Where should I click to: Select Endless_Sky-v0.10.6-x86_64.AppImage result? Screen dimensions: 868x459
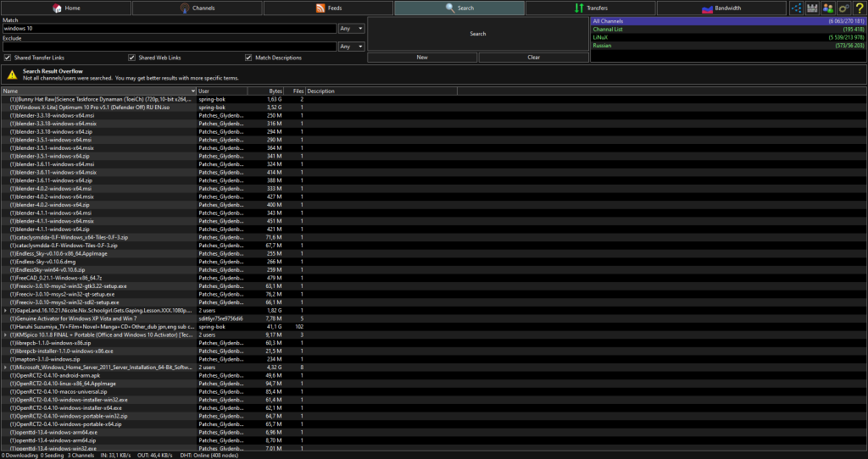tap(434, 253)
